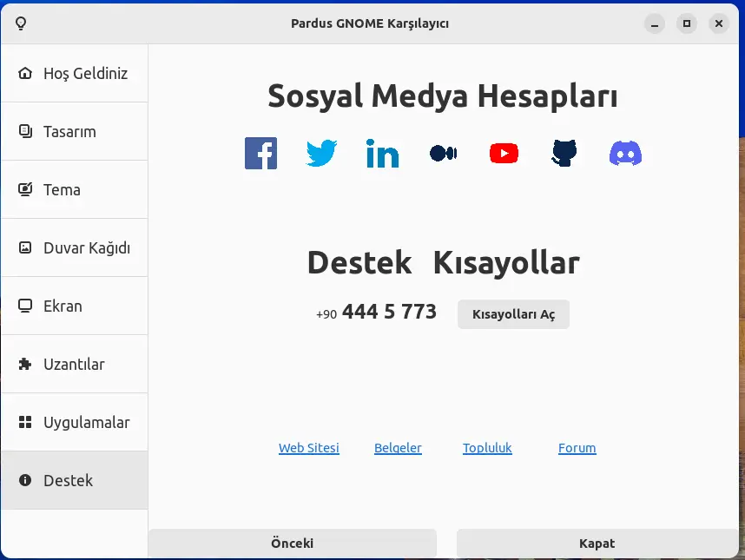
Task: Close the Pardus GNOME Karşılayıcı window
Action: click(x=719, y=23)
